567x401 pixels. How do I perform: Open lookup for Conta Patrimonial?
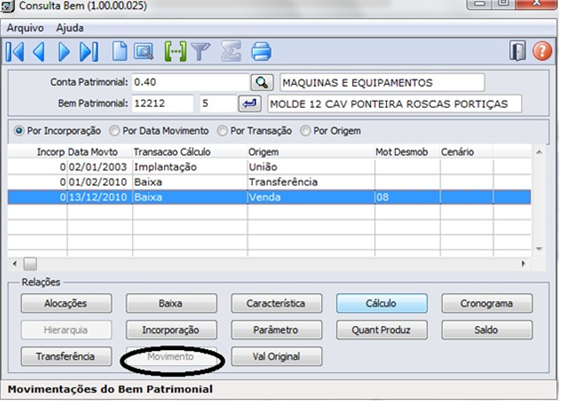click(x=261, y=83)
